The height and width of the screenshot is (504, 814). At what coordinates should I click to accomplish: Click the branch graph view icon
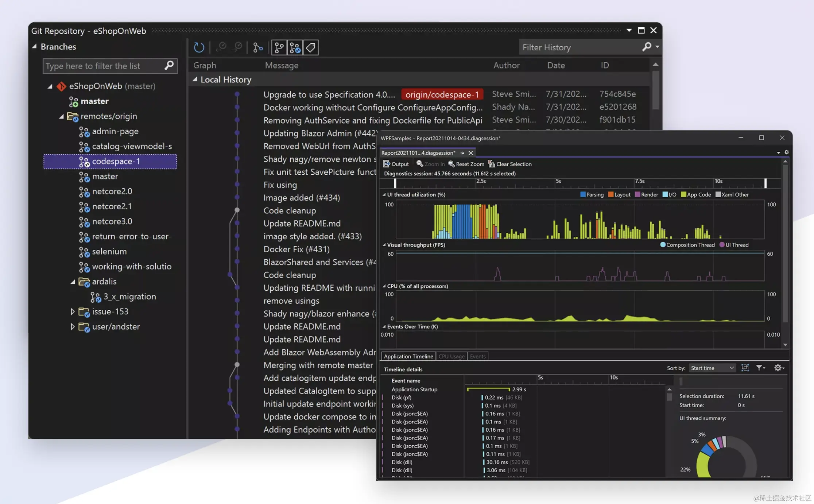pos(258,47)
